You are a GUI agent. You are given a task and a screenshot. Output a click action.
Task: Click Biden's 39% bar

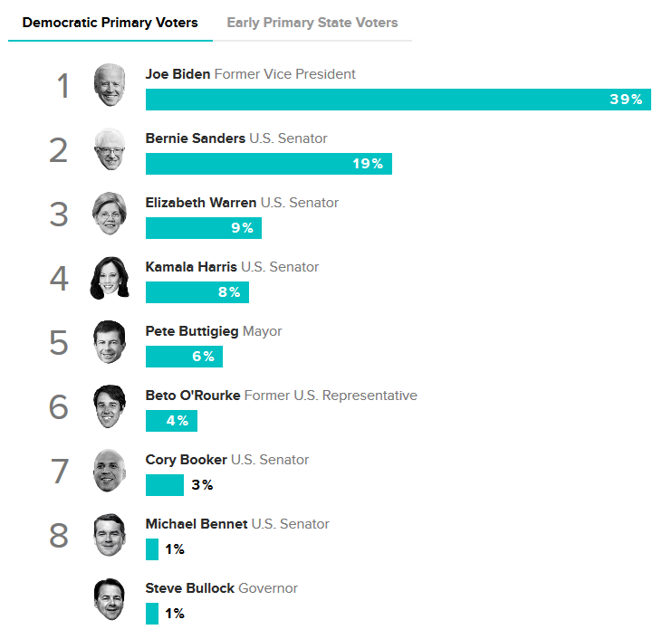click(398, 100)
